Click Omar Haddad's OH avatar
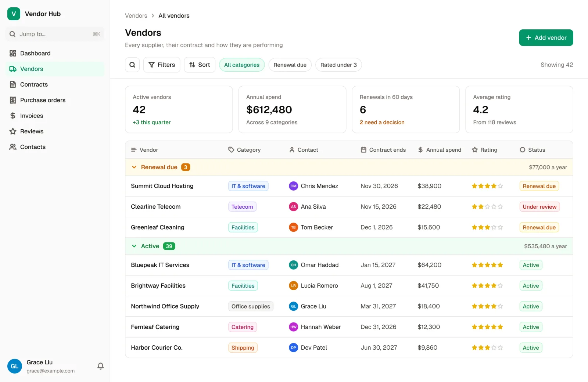 tap(293, 265)
